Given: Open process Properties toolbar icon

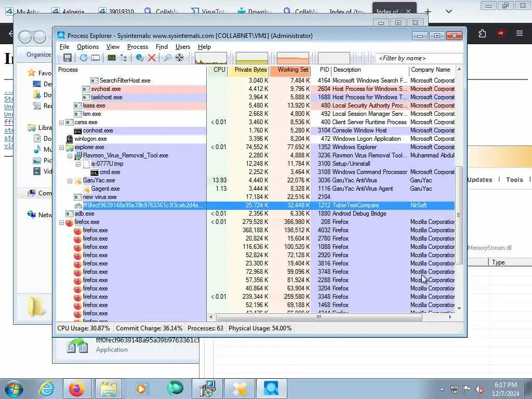Looking at the screenshot, I should 139,58.
